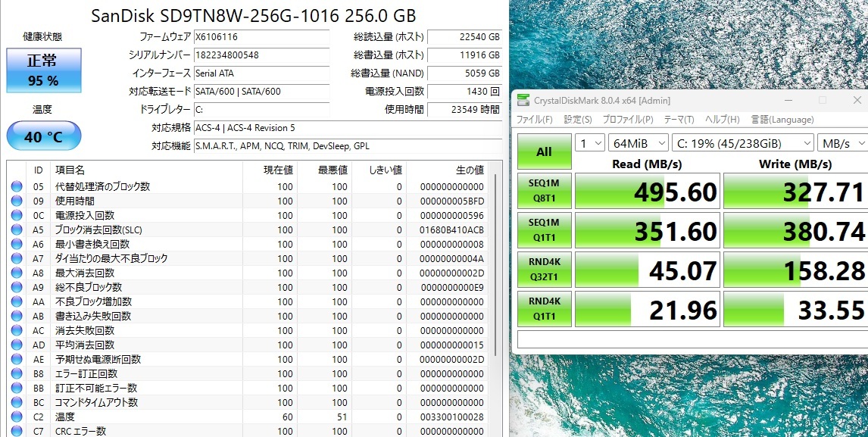Click status circle for attribute AA row

coord(17,302)
